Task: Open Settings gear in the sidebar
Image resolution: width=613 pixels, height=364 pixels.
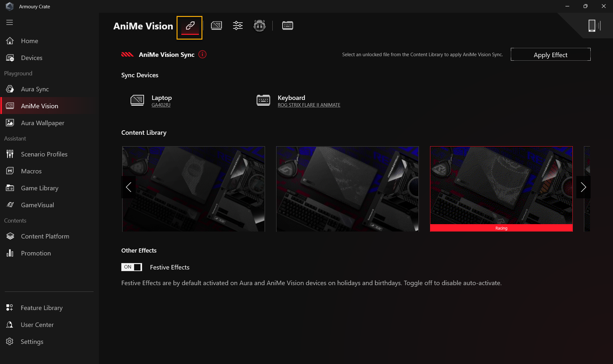Action: tap(32, 342)
